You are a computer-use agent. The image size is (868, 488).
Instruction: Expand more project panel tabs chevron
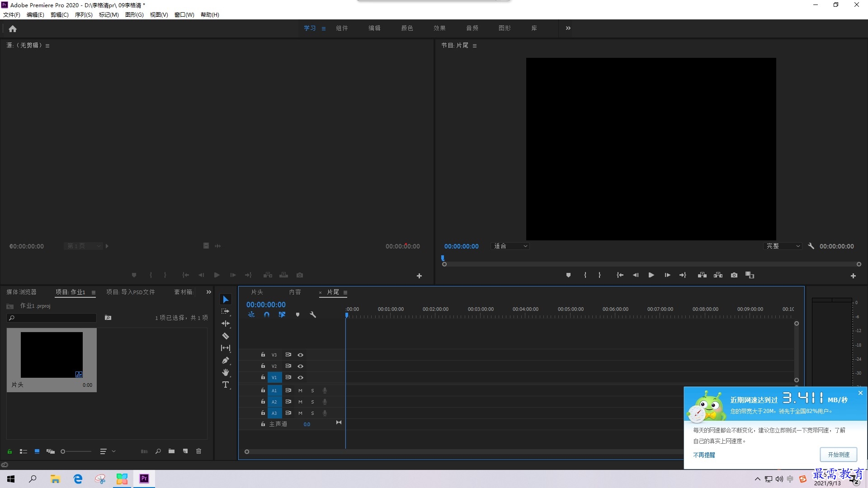pos(209,292)
